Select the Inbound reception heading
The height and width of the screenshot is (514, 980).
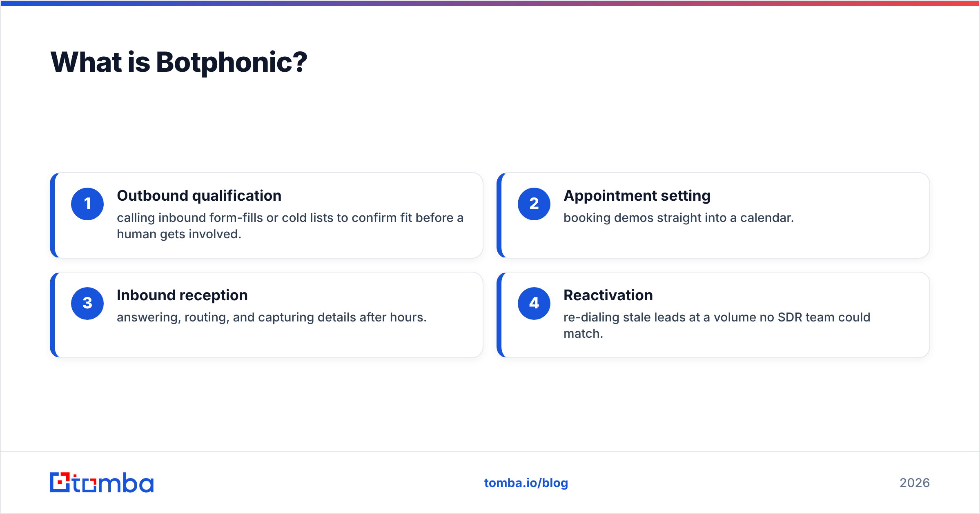click(x=182, y=295)
